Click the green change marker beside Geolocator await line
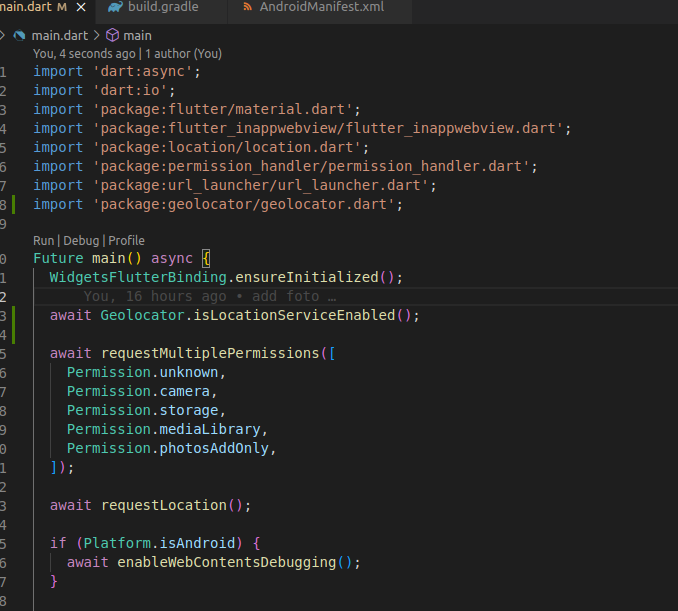 (x=13, y=325)
